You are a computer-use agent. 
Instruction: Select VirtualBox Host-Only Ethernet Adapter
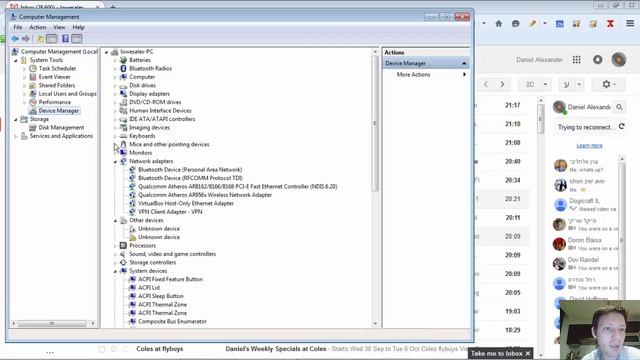[186, 203]
